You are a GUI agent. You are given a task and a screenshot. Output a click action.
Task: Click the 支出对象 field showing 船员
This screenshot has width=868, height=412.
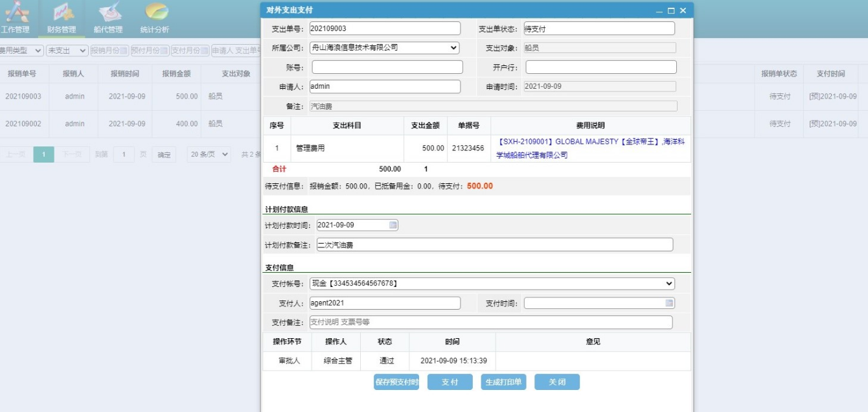click(x=599, y=48)
